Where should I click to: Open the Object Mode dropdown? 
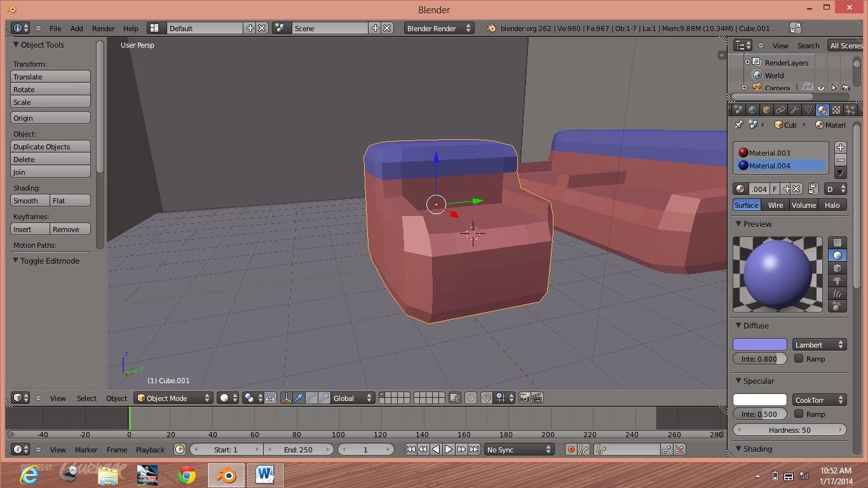pos(173,398)
